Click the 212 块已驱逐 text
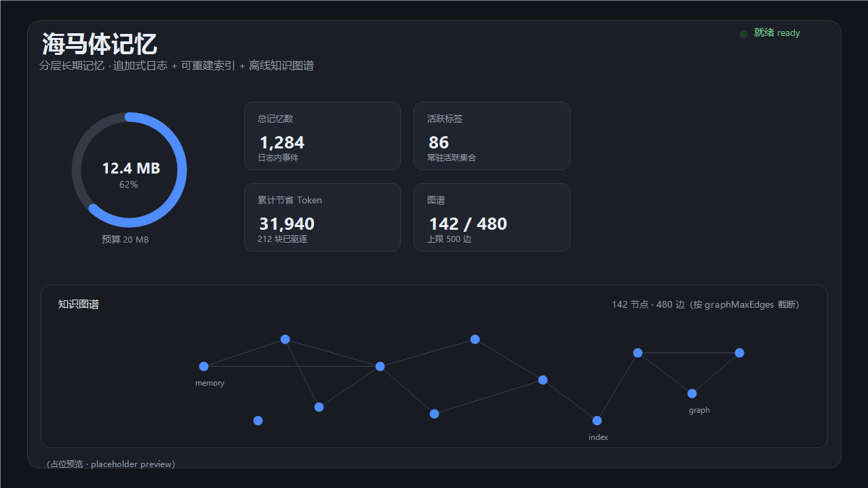868x488 pixels. coord(282,239)
